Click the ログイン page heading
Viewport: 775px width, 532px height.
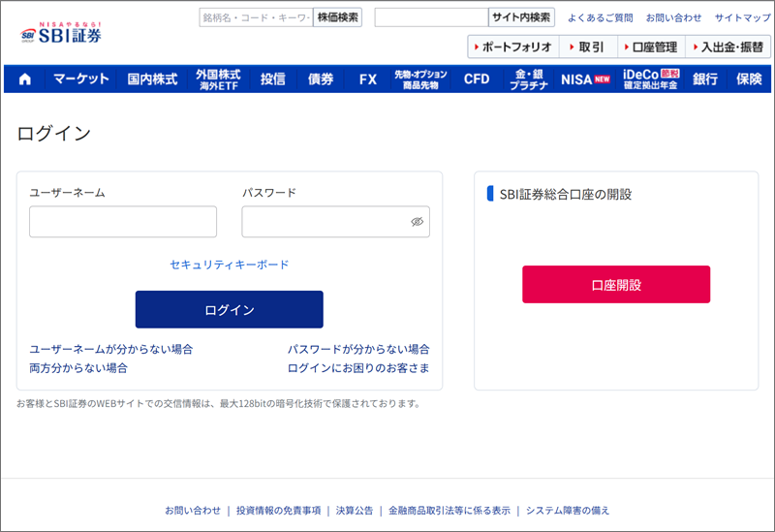pyautogui.click(x=54, y=134)
